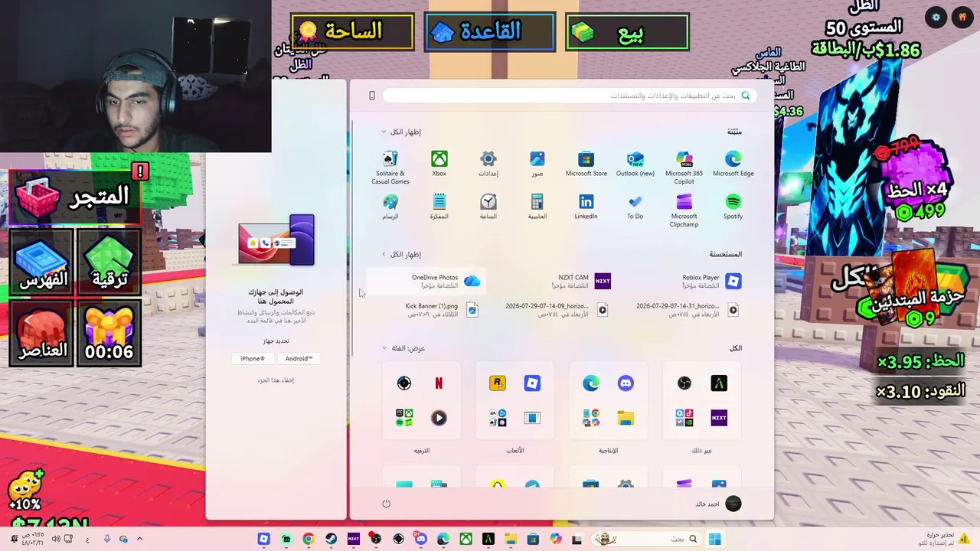Open Discord in الإنتاجية category
980x551 pixels.
tap(626, 383)
